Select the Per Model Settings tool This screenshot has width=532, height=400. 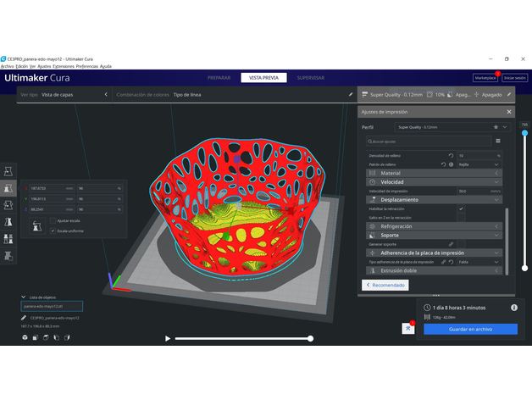[x=8, y=239]
